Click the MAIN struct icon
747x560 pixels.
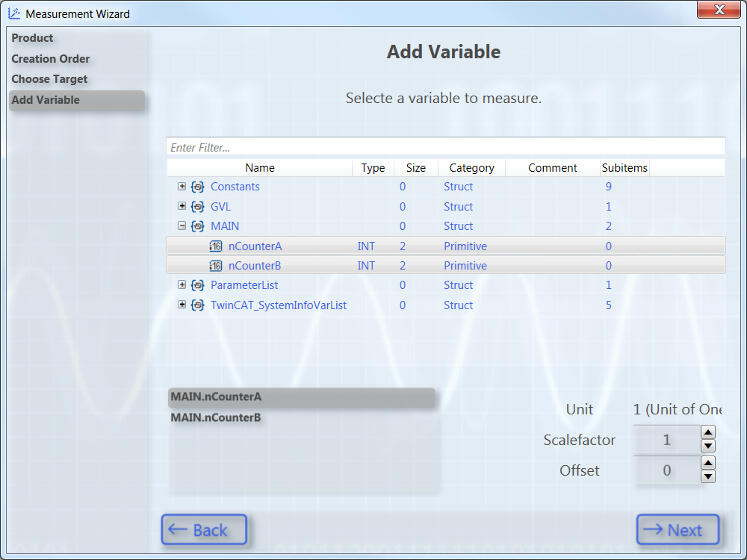coord(198,226)
